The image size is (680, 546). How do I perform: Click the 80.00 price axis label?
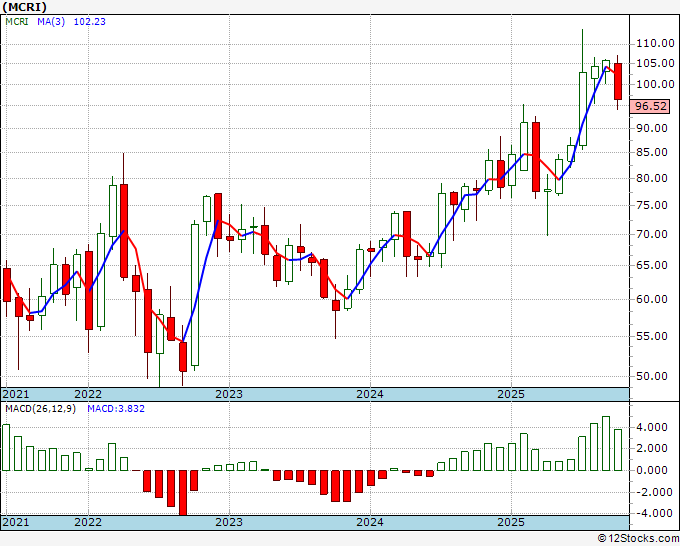pyautogui.click(x=651, y=178)
